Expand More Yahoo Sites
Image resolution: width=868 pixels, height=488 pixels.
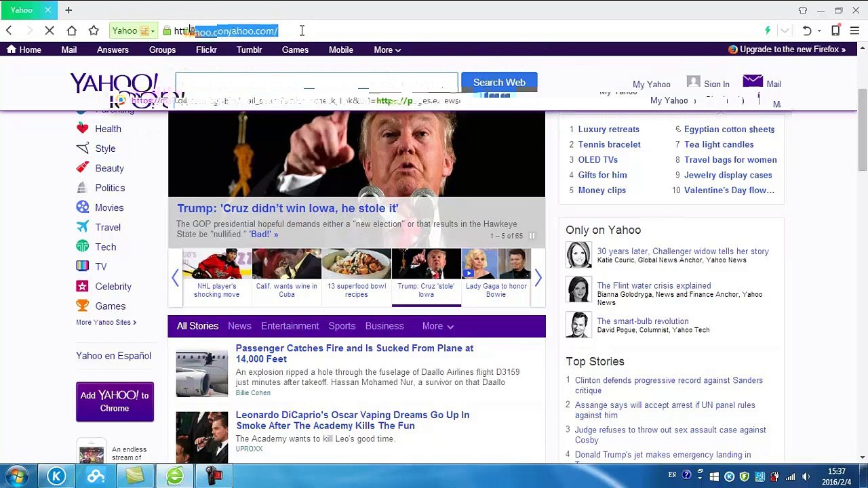pyautogui.click(x=106, y=322)
